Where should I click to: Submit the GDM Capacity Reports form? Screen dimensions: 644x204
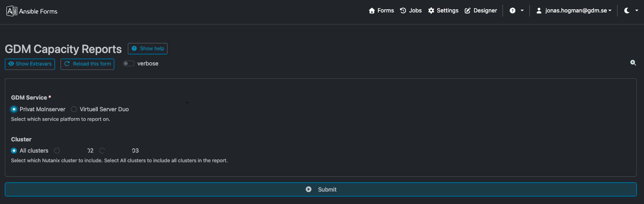coord(321,190)
